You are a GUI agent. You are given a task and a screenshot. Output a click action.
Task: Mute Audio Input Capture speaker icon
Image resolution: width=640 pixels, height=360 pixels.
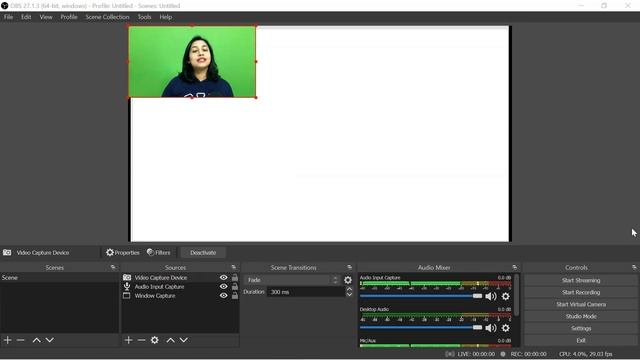pos(491,297)
